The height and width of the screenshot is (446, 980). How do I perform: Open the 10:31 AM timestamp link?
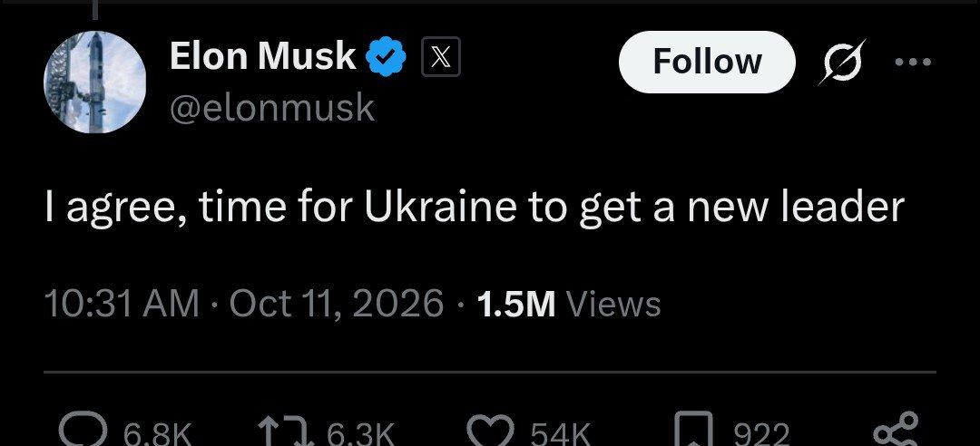[122, 304]
